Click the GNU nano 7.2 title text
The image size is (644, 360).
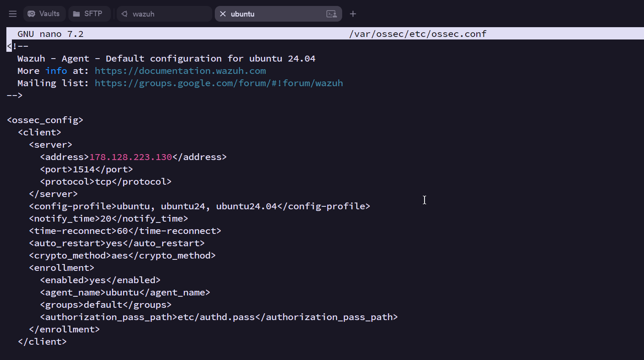click(x=51, y=34)
